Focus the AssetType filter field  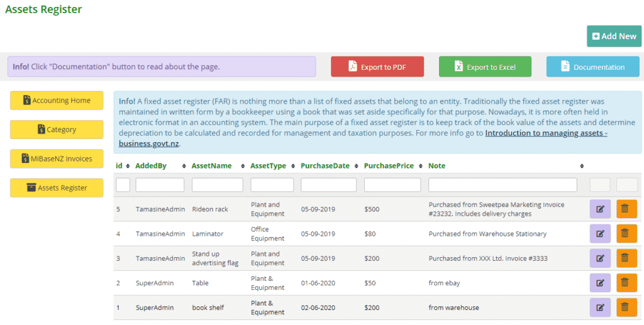(272, 185)
